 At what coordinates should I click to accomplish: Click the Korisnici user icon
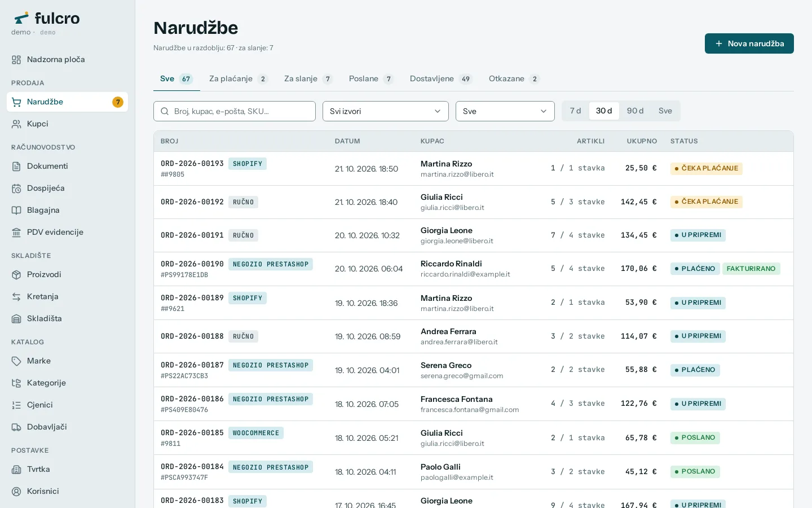click(16, 492)
